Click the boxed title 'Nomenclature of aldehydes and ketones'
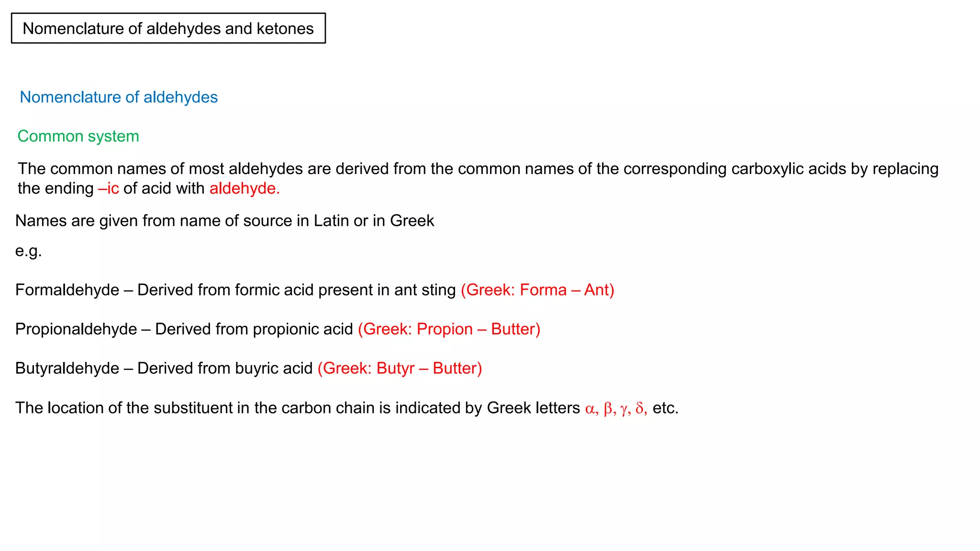980x551 pixels. [168, 29]
